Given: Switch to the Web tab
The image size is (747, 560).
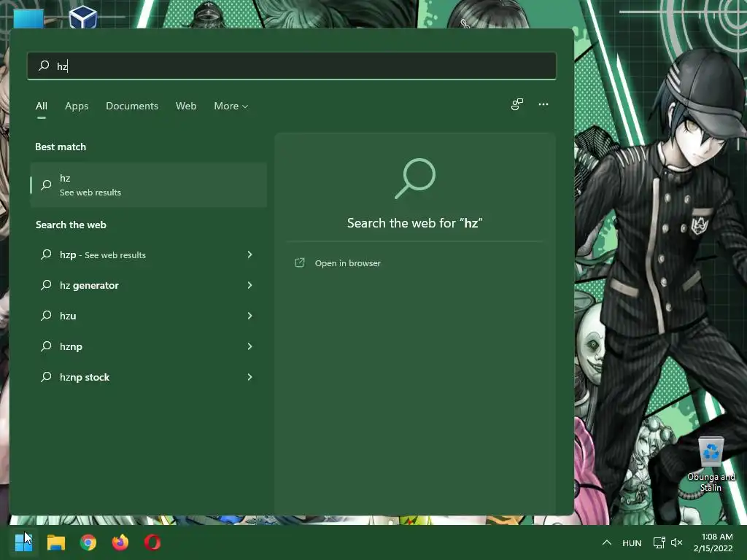Looking at the screenshot, I should [186, 106].
